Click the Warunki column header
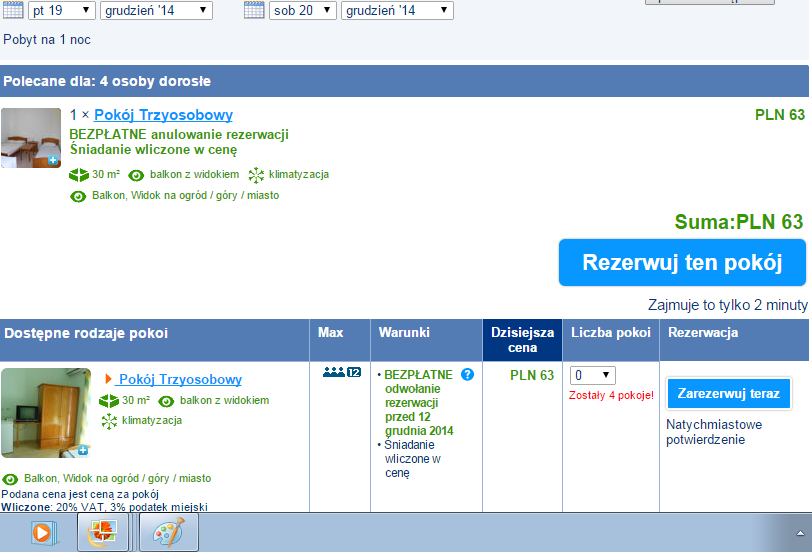 [x=426, y=340]
